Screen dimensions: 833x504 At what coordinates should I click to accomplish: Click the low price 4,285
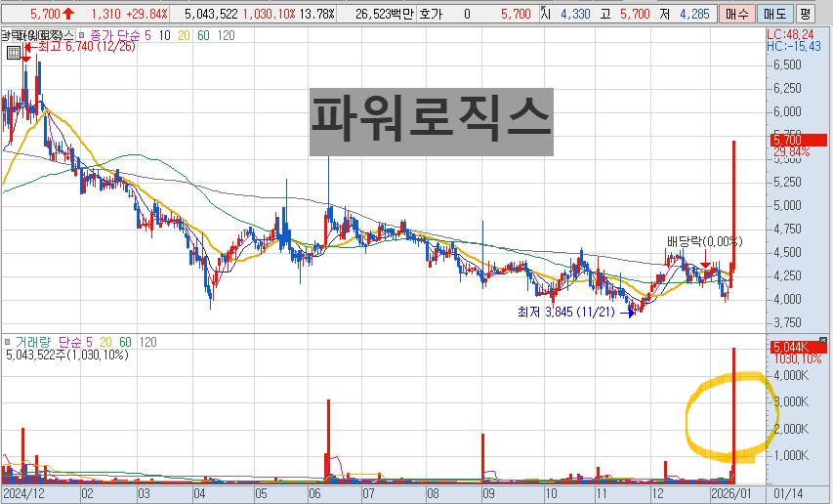click(694, 14)
